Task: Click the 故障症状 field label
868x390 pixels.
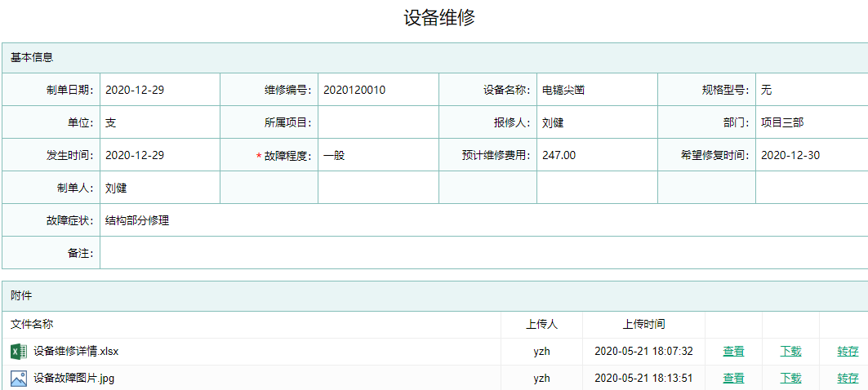Action: pos(69,221)
